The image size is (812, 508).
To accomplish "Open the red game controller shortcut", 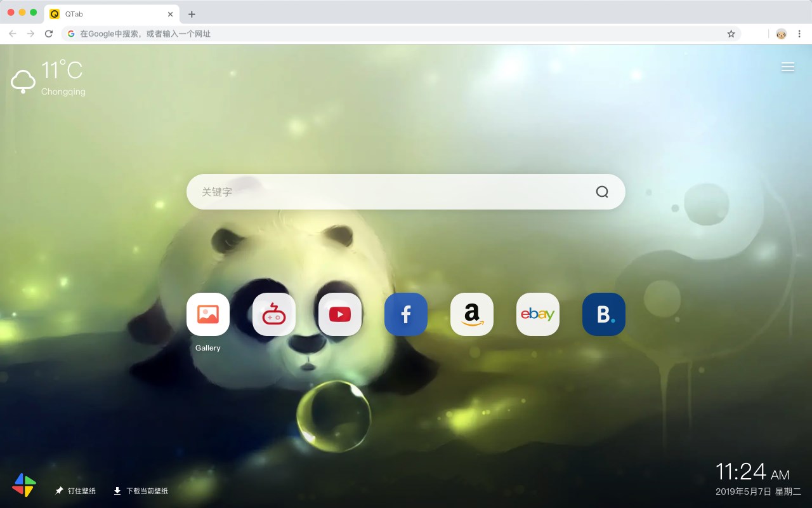I will click(x=274, y=314).
